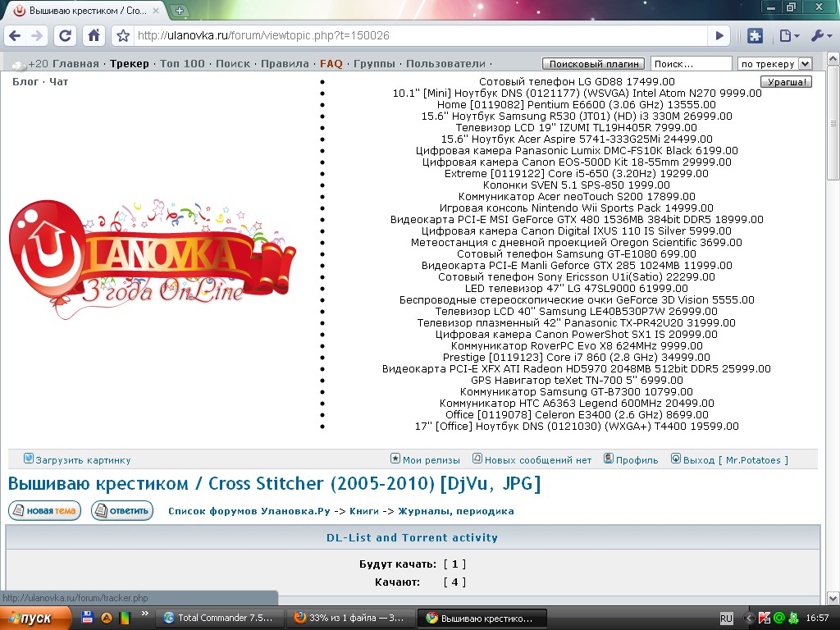Screen dimensions: 840x630
Task: Open Новых сообщений нет link
Action: [x=538, y=460]
